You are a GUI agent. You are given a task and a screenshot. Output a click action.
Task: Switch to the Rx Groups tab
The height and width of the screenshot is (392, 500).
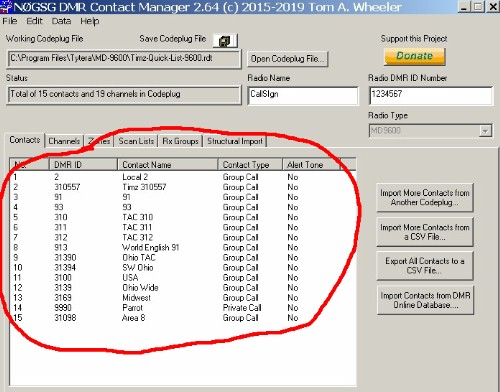180,141
